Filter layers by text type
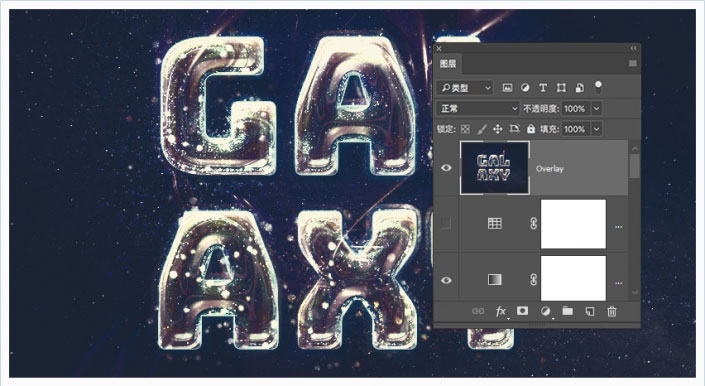 point(543,88)
